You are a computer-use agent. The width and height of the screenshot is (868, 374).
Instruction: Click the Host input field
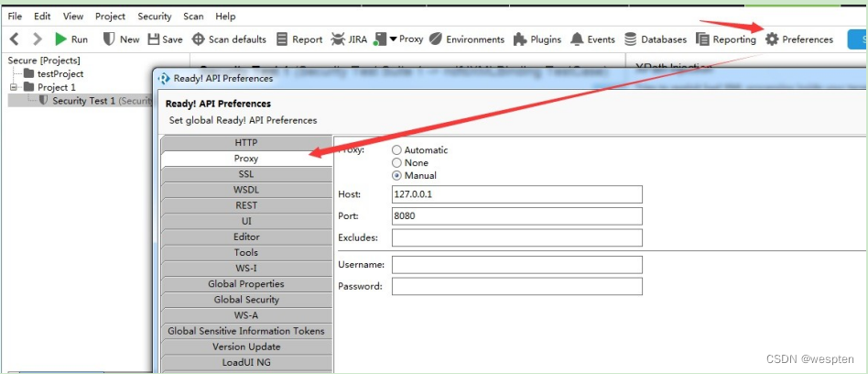516,194
